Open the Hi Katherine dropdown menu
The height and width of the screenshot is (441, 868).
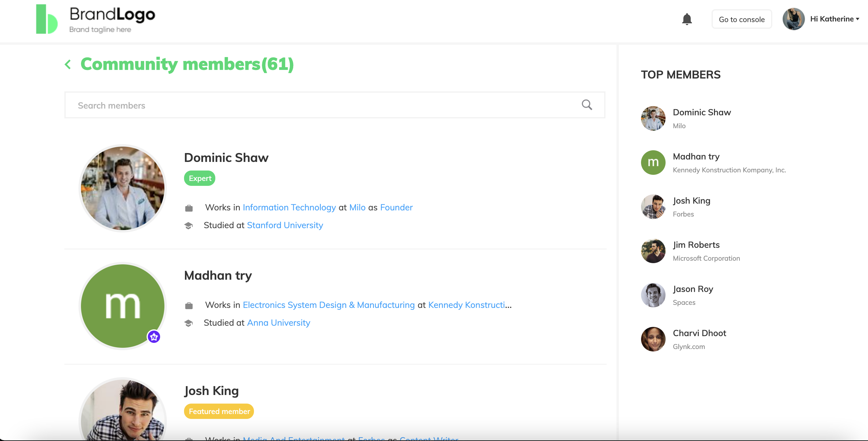[x=835, y=19]
